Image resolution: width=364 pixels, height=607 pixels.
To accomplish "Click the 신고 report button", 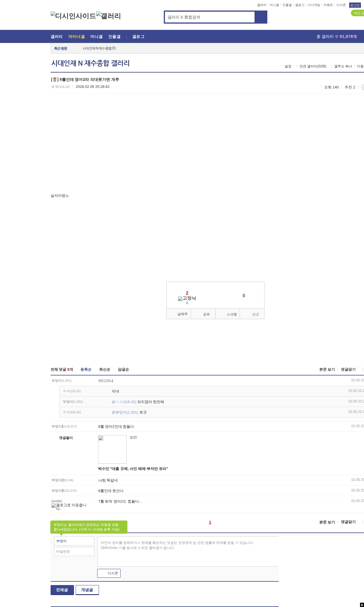I will pyautogui.click(x=252, y=314).
